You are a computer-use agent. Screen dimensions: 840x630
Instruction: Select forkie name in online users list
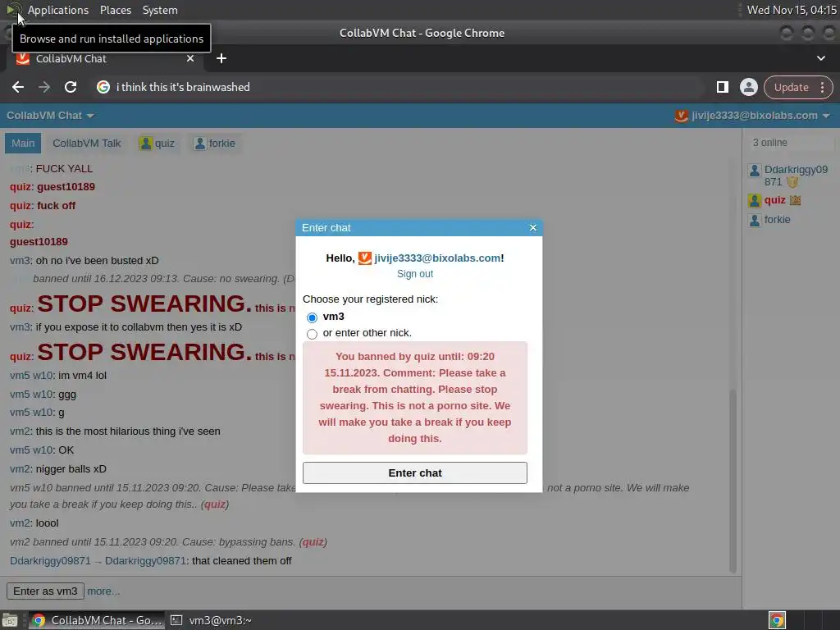click(777, 220)
